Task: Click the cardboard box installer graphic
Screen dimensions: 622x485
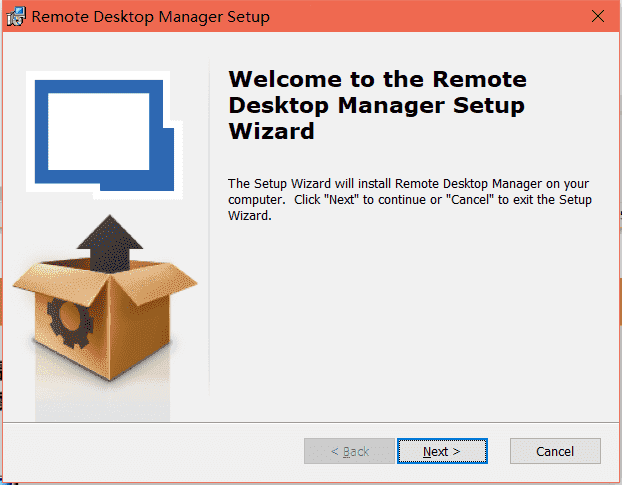Action: coord(105,298)
